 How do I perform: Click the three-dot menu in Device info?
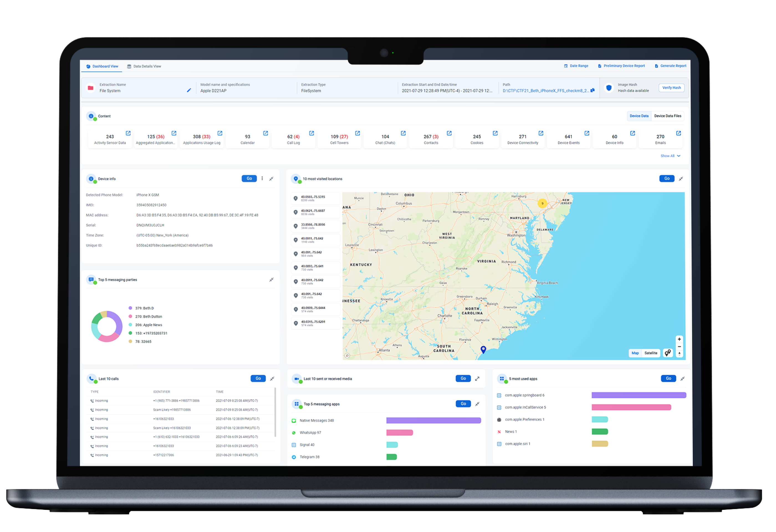262,178
